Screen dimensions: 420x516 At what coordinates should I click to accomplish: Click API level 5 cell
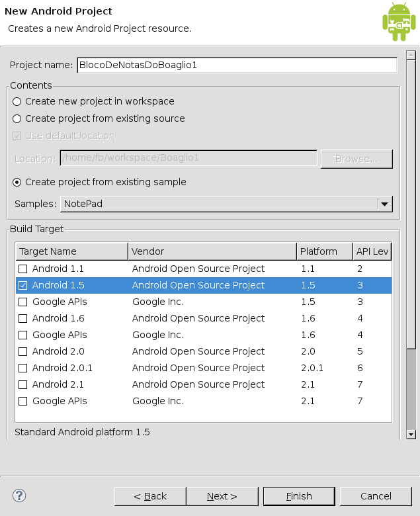coord(360,351)
